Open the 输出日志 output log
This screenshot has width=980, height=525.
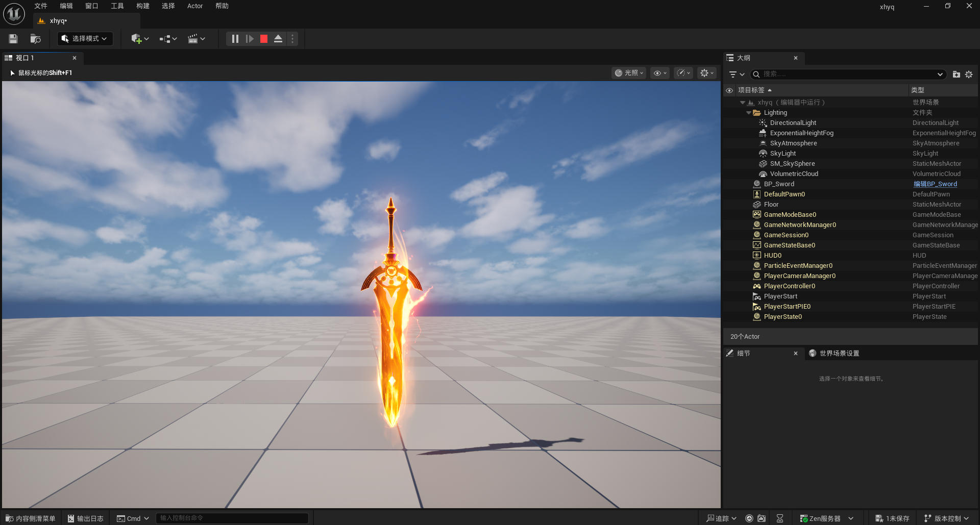pos(85,518)
